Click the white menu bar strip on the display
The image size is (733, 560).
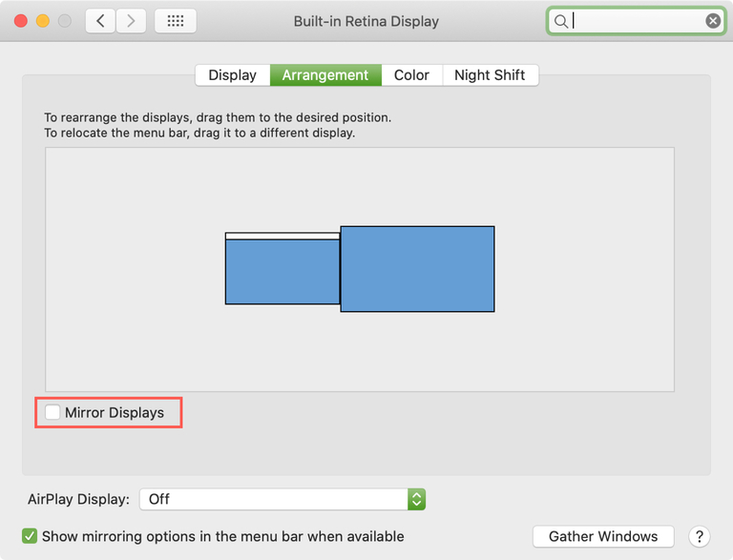coord(283,236)
